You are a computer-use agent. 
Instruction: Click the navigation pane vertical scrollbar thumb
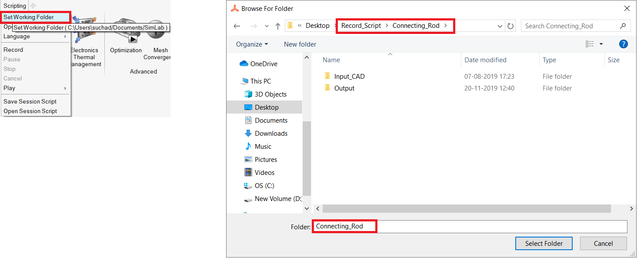[307, 159]
